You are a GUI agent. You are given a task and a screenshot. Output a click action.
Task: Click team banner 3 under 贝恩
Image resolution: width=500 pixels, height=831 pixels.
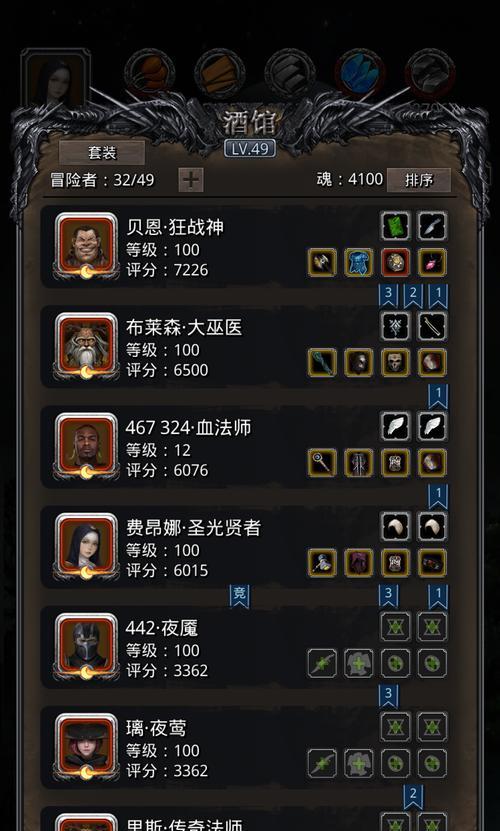point(388,296)
